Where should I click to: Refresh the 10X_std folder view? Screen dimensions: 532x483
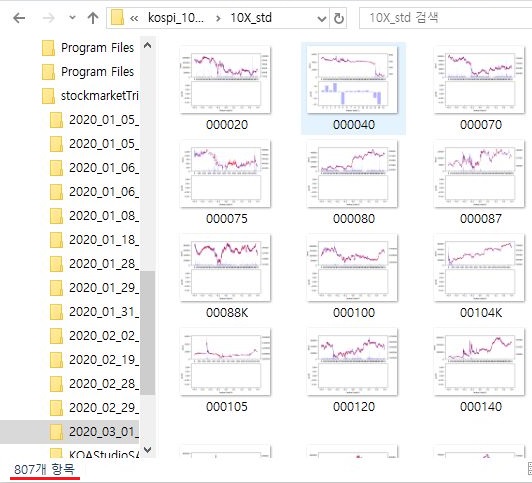click(339, 18)
